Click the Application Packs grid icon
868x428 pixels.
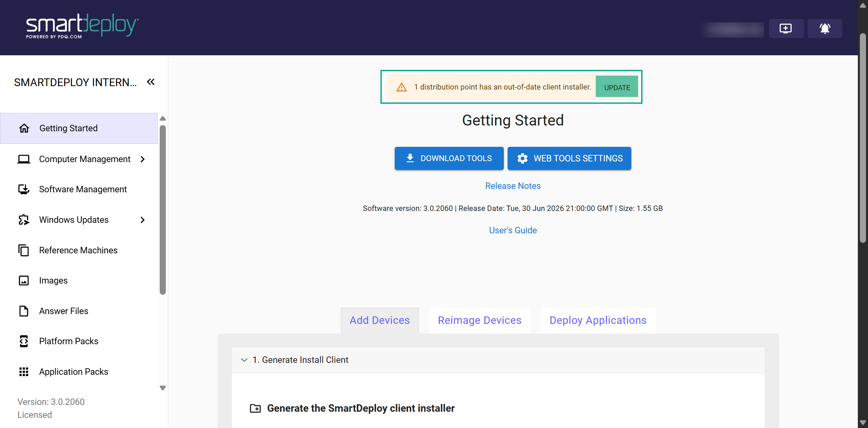(x=24, y=372)
